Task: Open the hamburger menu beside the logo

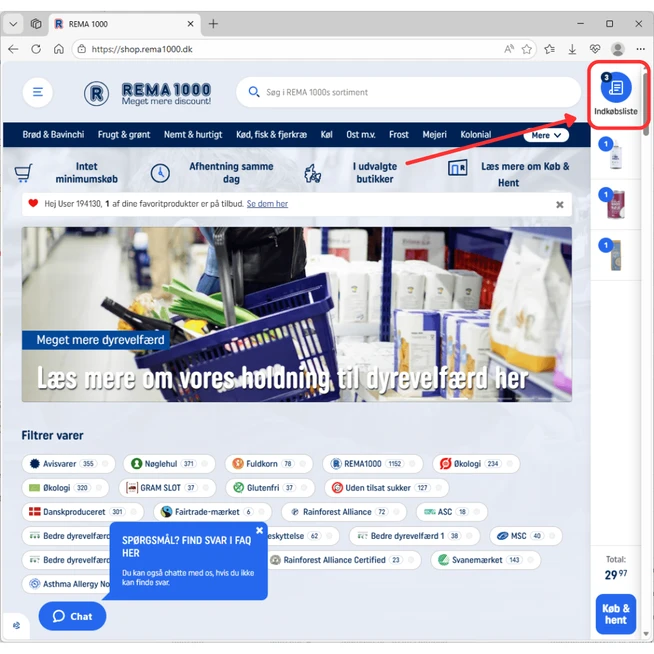Action: pos(38,92)
